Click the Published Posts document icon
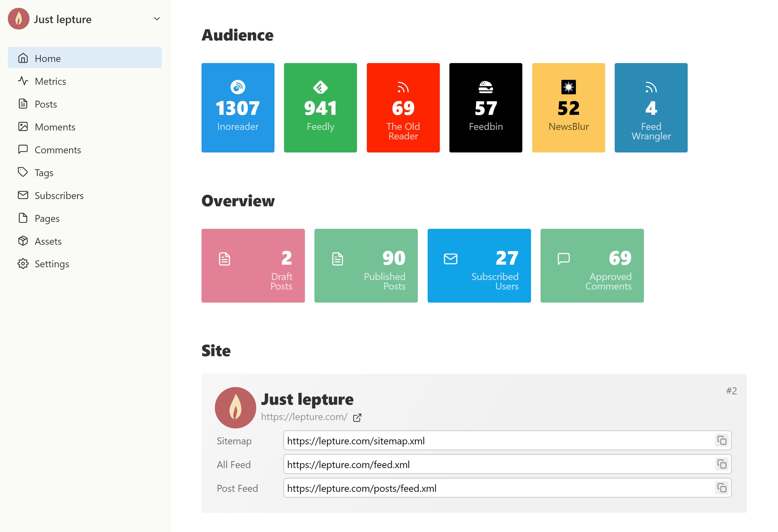The image size is (778, 532). tap(337, 259)
